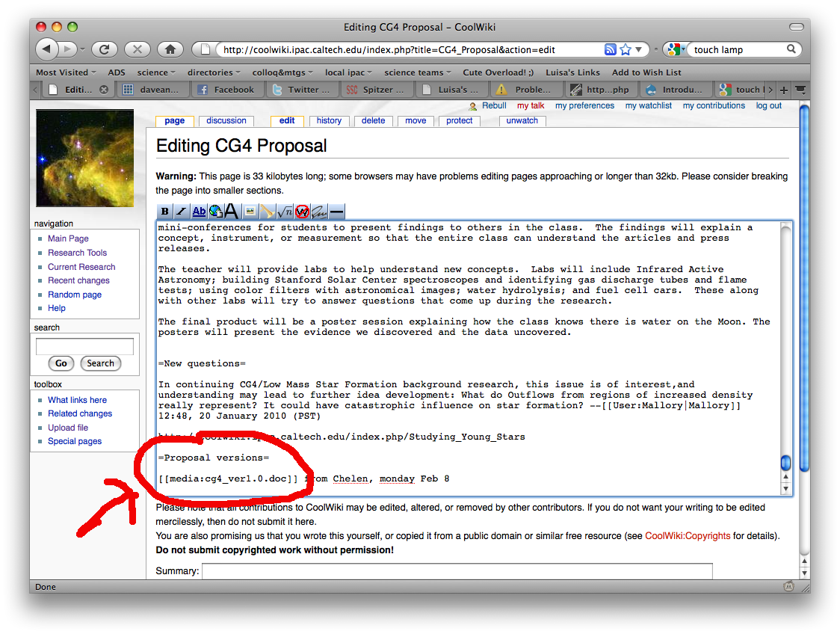840x634 pixels.
Task: Expand the Most Visited bookmarks dropdown
Action: click(x=67, y=73)
